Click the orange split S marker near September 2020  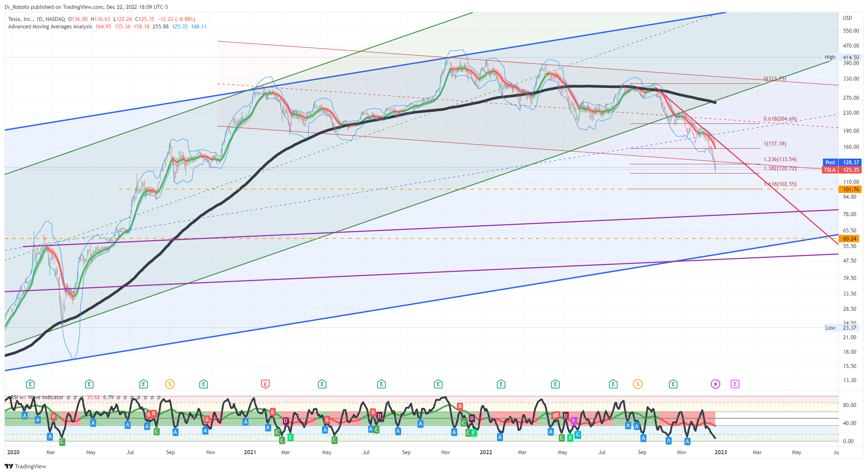tap(170, 384)
